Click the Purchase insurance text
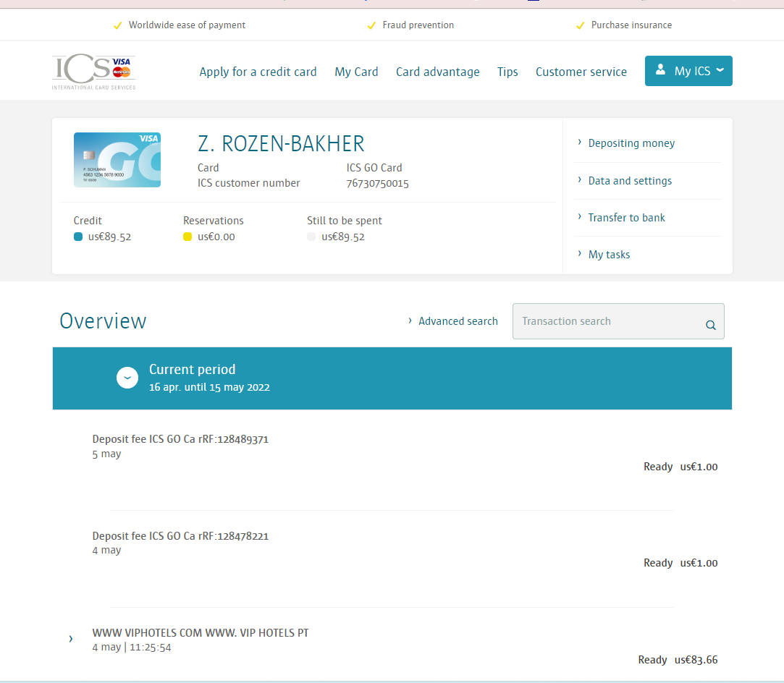This screenshot has height=683, width=784. click(x=631, y=25)
